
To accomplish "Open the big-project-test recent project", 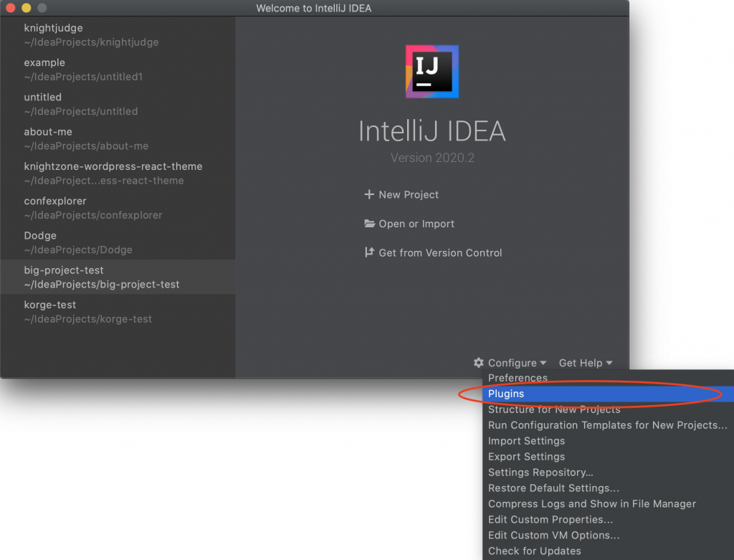I will coord(118,277).
